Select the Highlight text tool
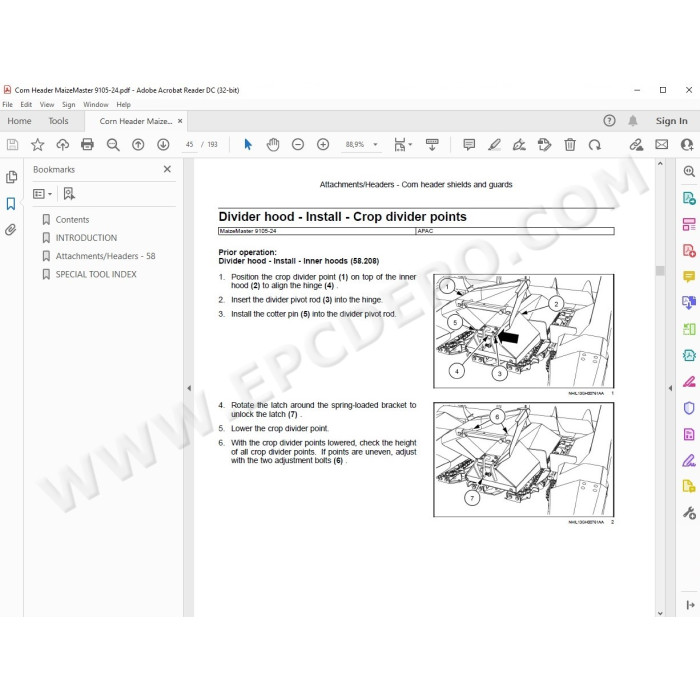Viewport: 700px width, 700px height. pyautogui.click(x=494, y=145)
